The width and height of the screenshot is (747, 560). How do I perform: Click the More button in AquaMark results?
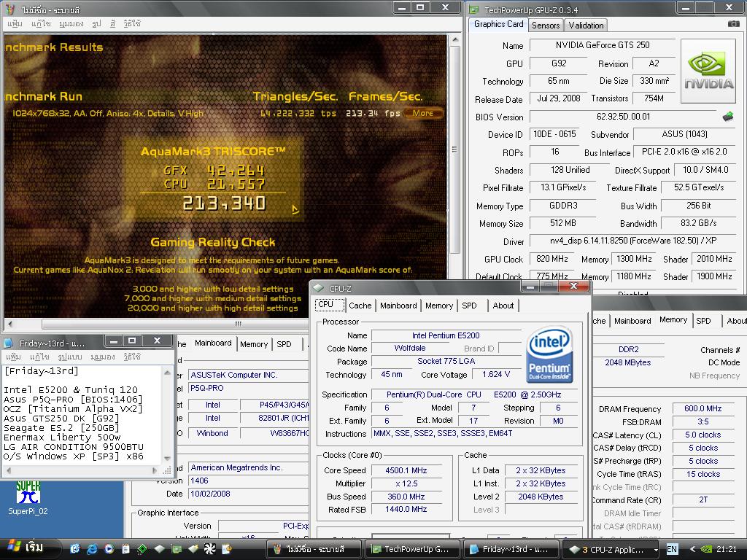pyautogui.click(x=423, y=113)
